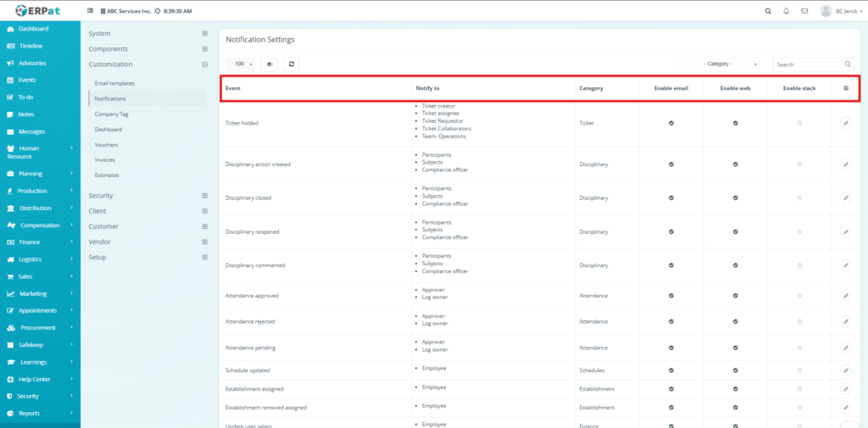Viewport: 868px width, 428px height.
Task: Toggle the sidebar hamburger menu icon
Action: [91, 11]
